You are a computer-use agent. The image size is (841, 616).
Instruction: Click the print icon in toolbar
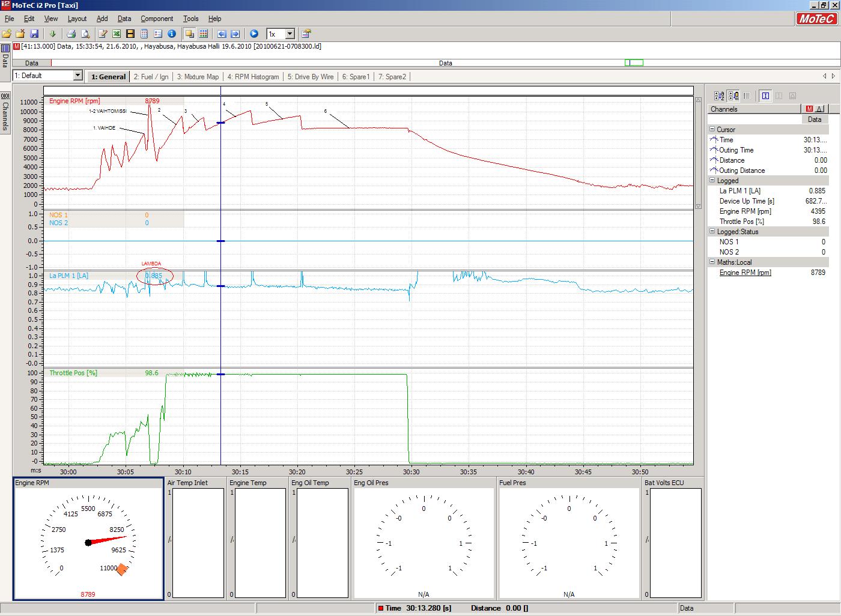point(71,34)
